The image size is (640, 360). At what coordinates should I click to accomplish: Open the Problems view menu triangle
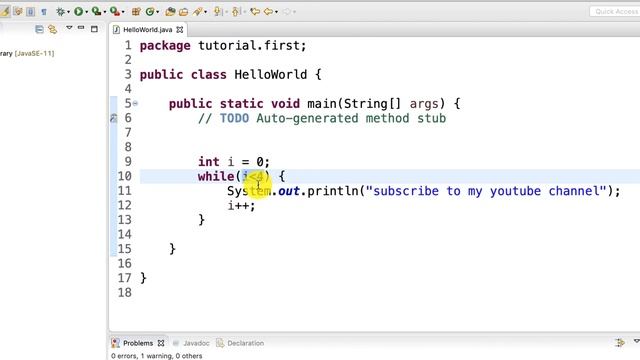[x=636, y=341]
